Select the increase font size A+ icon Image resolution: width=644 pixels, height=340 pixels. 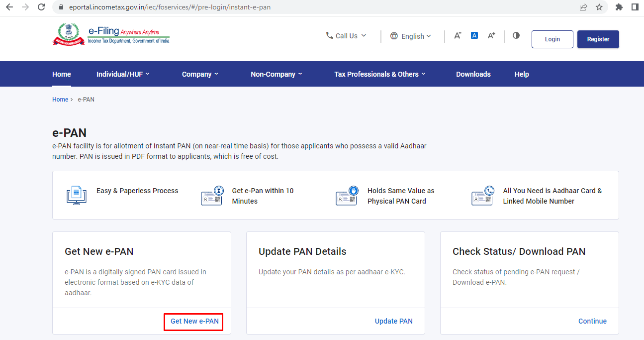click(x=491, y=35)
